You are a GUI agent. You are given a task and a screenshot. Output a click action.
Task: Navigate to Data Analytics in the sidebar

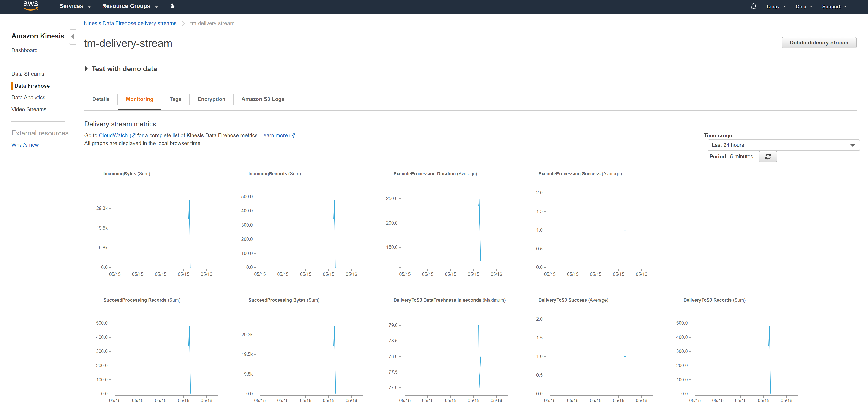[28, 97]
